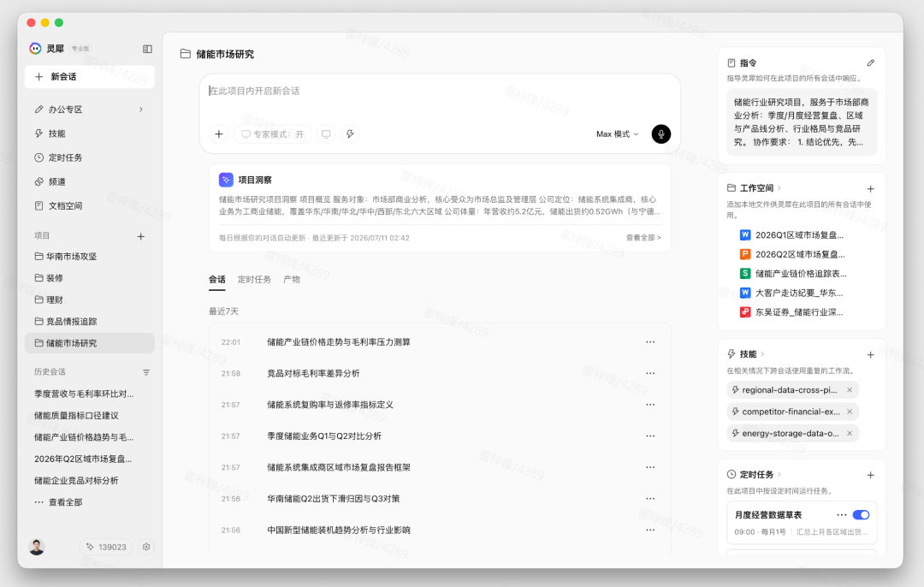Click the filter icon next to 历史会话

pyautogui.click(x=146, y=372)
